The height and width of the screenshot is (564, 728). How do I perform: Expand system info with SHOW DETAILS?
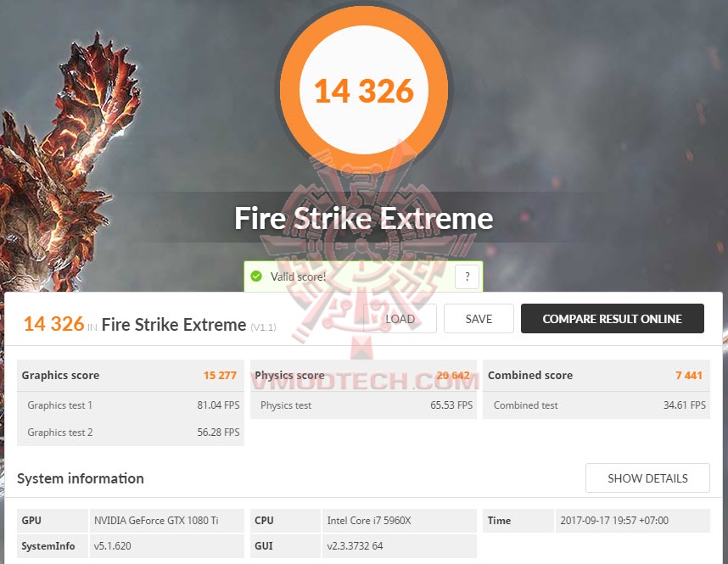[647, 477]
